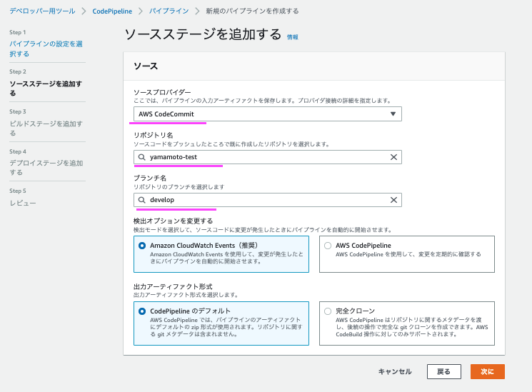
Task: Click the orange 次に button
Action: click(x=488, y=371)
